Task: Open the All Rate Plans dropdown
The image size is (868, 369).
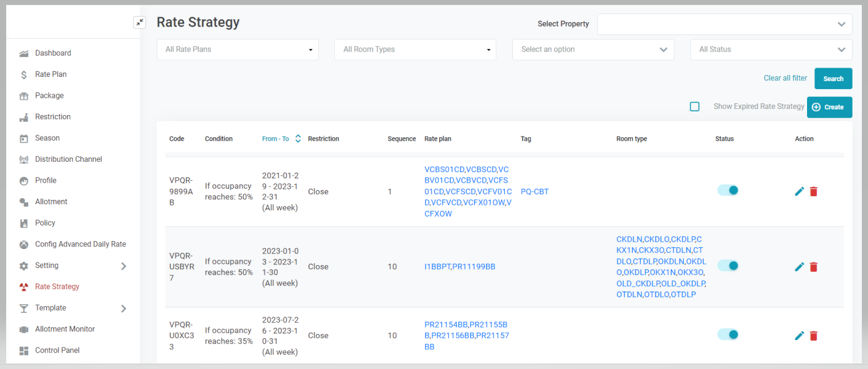Action: click(238, 50)
